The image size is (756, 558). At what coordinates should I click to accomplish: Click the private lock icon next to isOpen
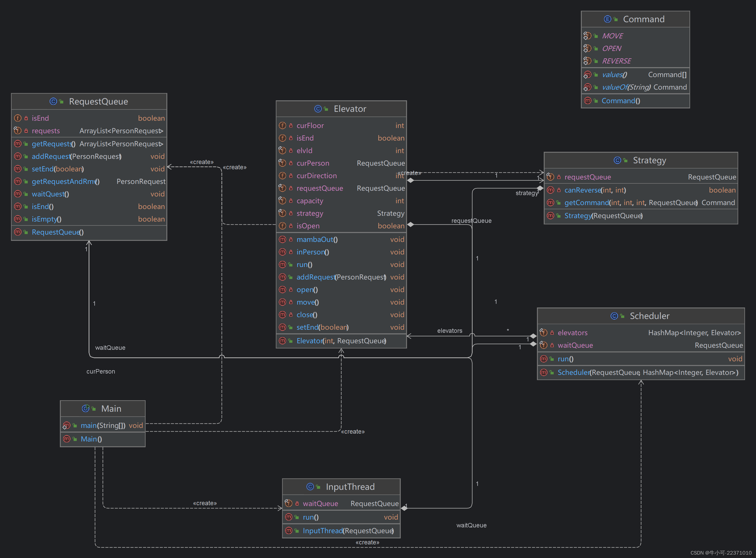click(x=291, y=226)
